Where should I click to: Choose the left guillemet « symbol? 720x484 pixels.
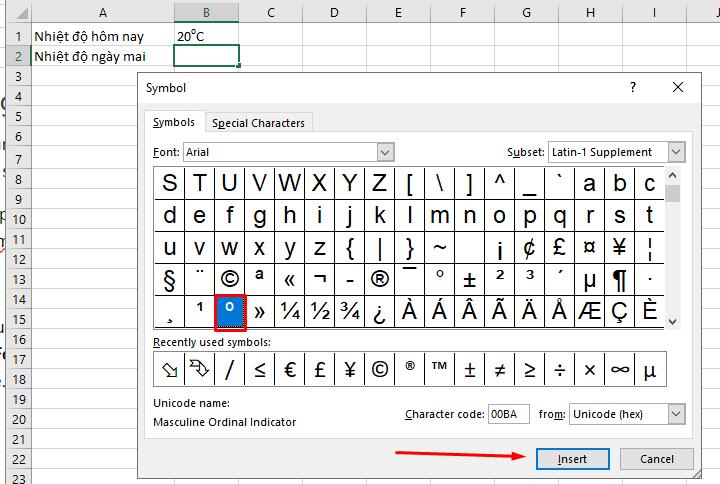290,279
